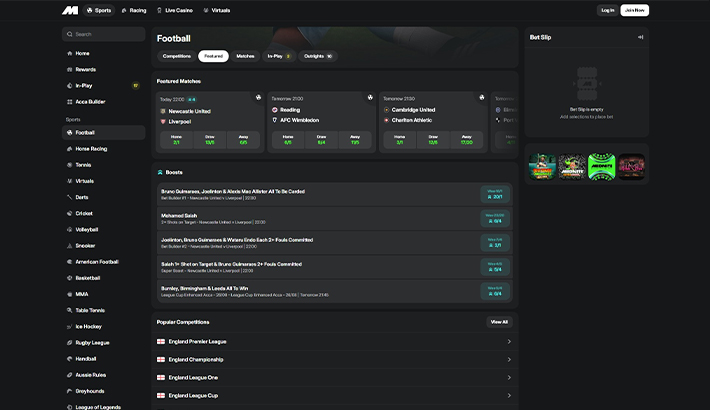The width and height of the screenshot is (710, 410).
Task: Click View All for Popular Competitions
Action: click(x=499, y=322)
